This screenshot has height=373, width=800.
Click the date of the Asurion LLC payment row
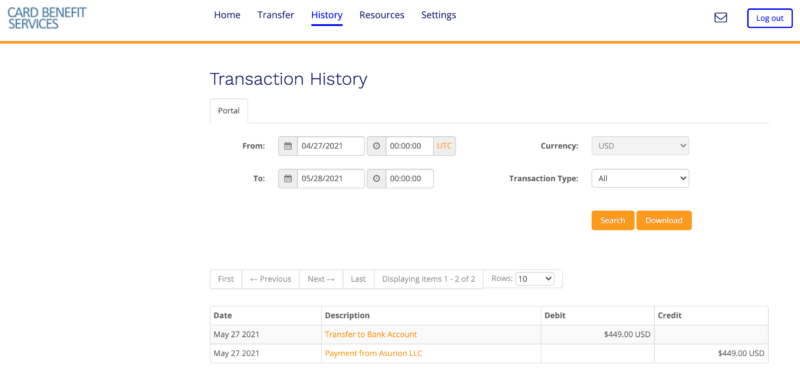coord(236,353)
